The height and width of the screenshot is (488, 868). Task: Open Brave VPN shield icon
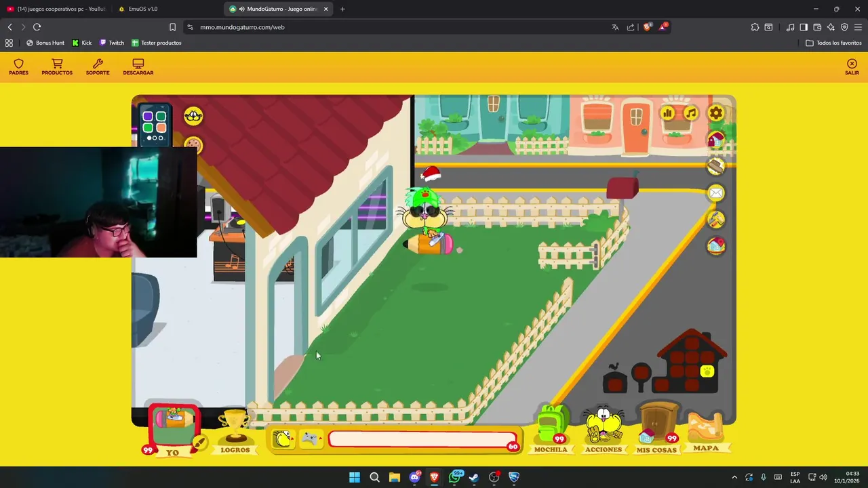844,27
